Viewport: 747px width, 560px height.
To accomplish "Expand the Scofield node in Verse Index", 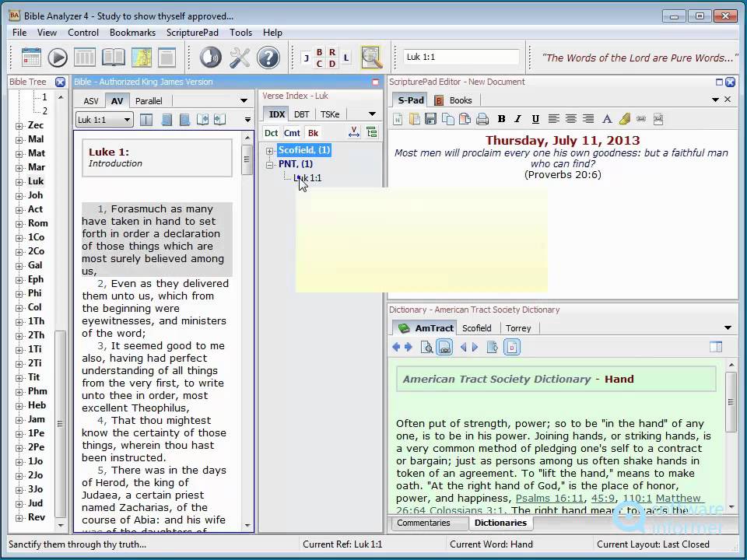I will pyautogui.click(x=270, y=150).
